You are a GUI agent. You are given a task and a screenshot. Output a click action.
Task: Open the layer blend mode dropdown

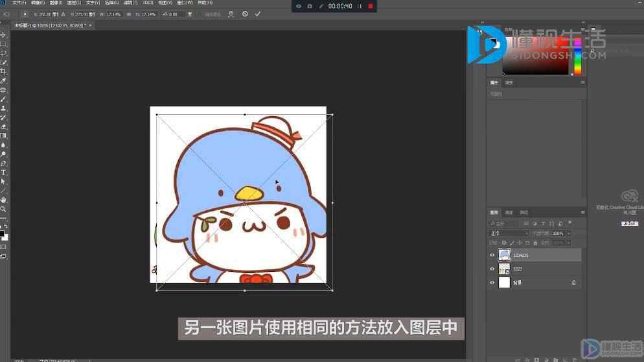click(509, 234)
